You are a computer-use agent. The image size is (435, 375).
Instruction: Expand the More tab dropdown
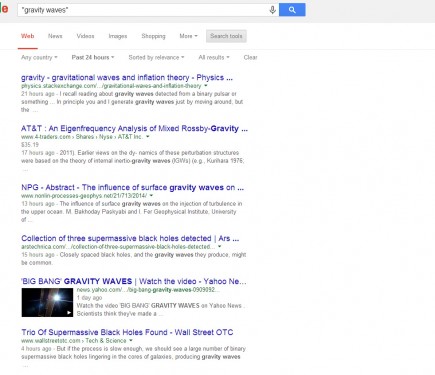pyautogui.click(x=188, y=36)
